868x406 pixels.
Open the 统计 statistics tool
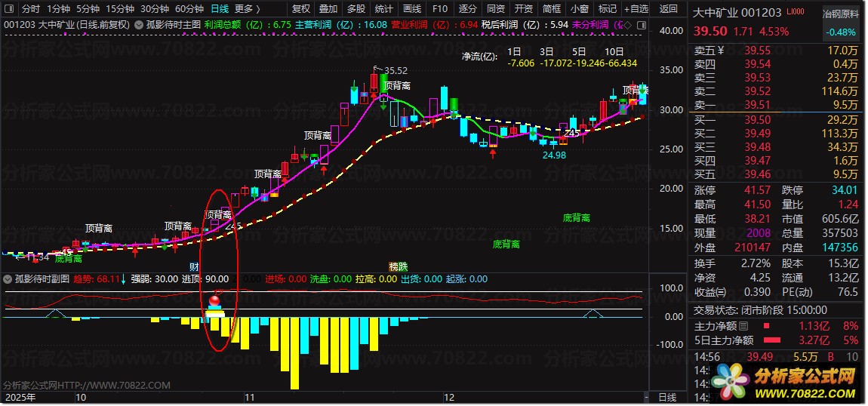384,9
